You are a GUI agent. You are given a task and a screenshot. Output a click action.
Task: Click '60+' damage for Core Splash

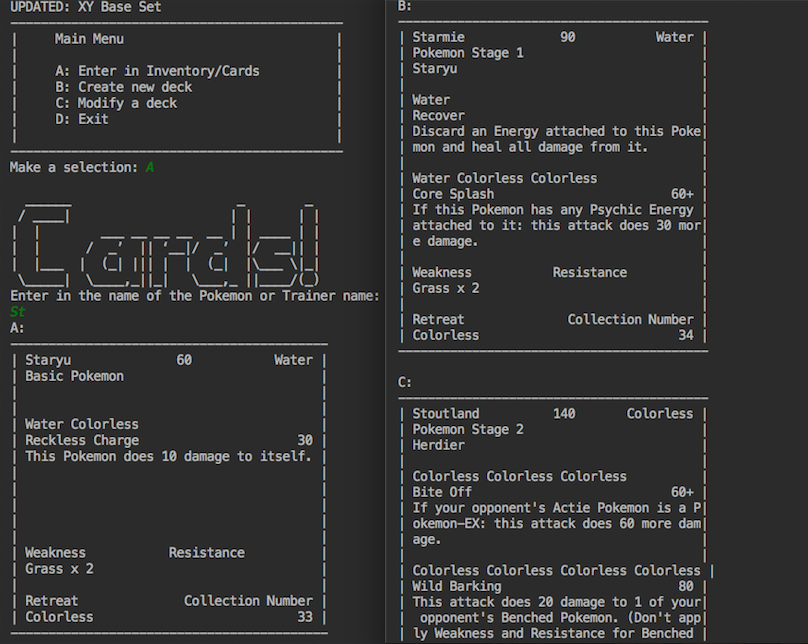pos(682,194)
